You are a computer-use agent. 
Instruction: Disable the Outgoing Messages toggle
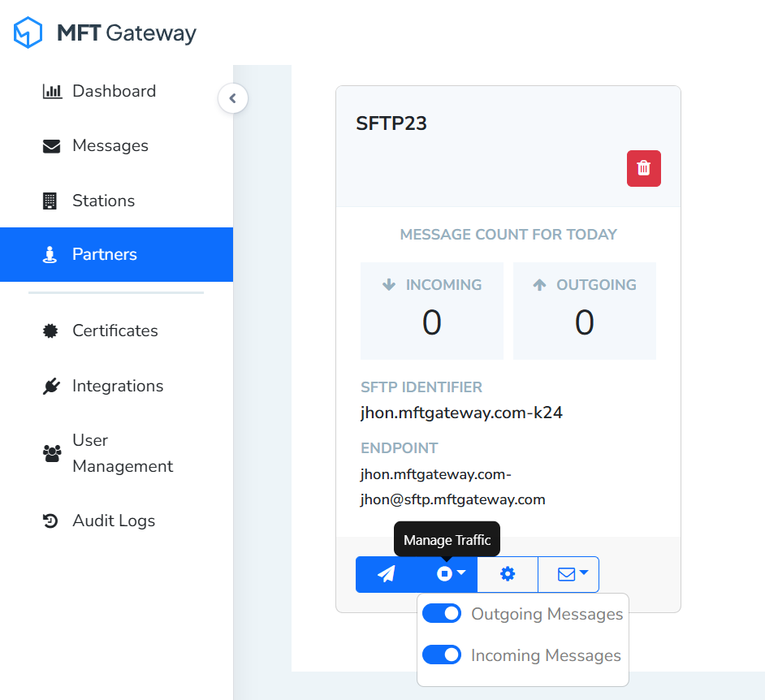pos(442,613)
